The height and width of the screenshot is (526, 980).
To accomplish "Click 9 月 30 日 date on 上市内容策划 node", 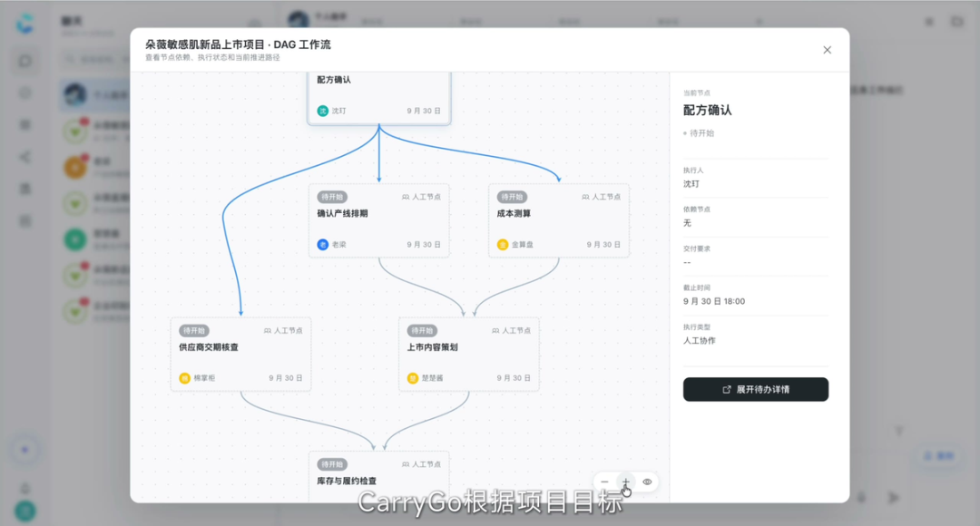I will tap(514, 378).
